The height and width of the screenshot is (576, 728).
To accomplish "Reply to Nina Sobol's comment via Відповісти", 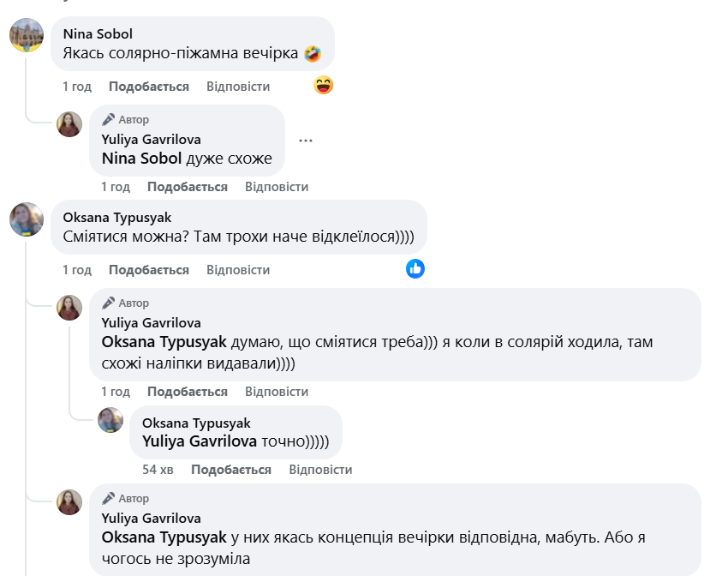I will tap(238, 87).
